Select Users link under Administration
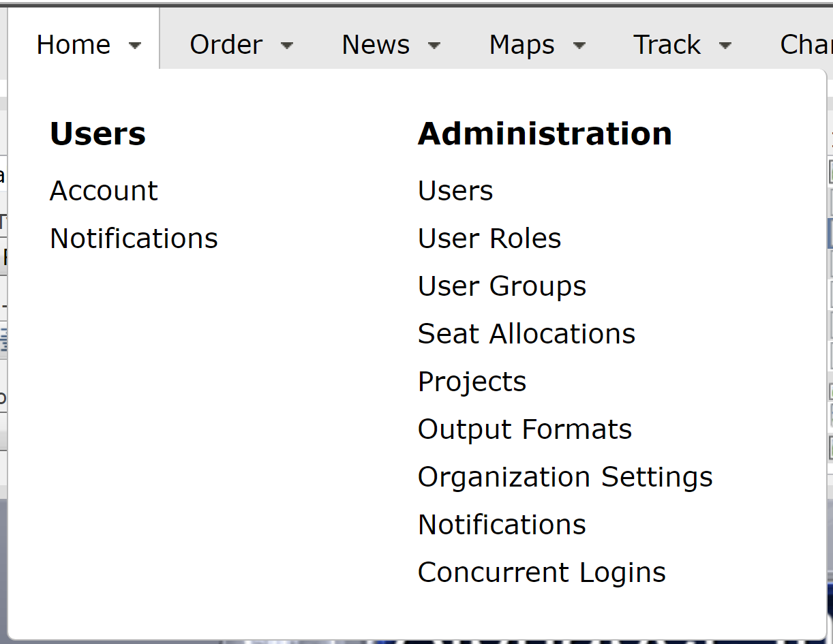833x644 pixels. click(x=455, y=191)
